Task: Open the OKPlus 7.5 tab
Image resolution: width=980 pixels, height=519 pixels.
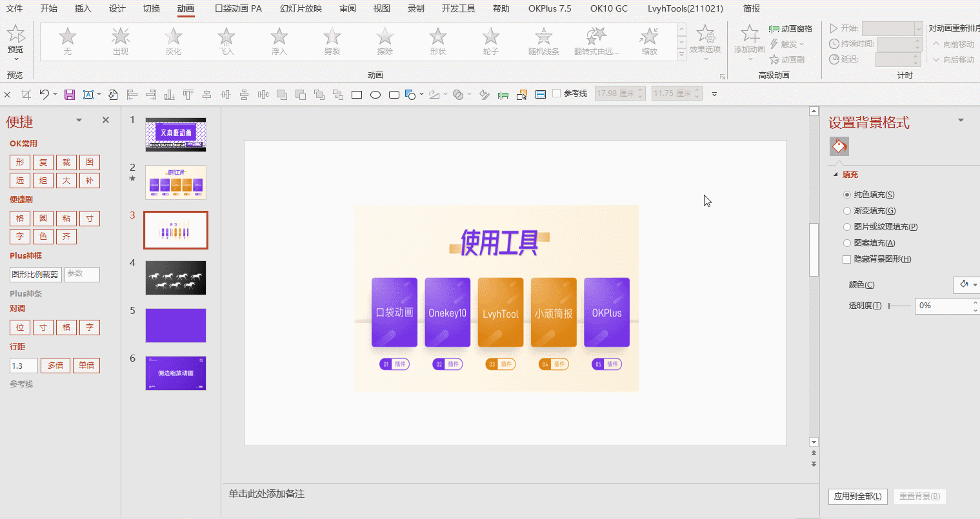Action: point(550,8)
